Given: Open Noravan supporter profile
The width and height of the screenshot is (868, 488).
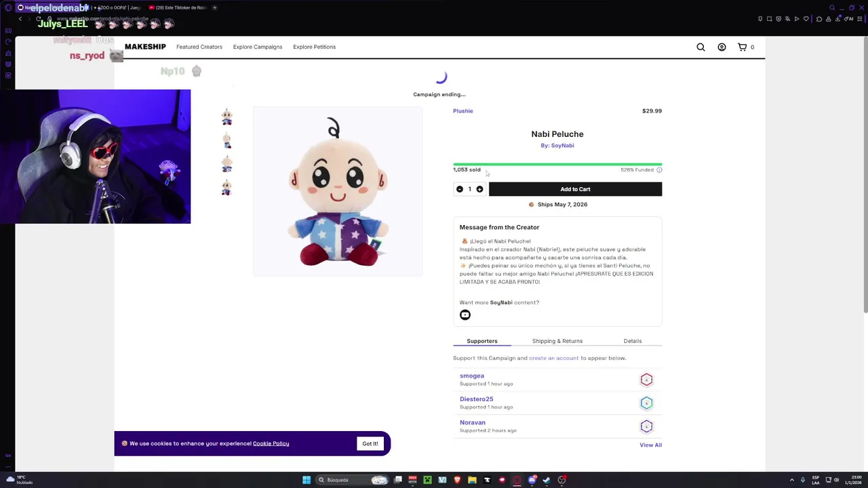Looking at the screenshot, I should click(x=473, y=422).
